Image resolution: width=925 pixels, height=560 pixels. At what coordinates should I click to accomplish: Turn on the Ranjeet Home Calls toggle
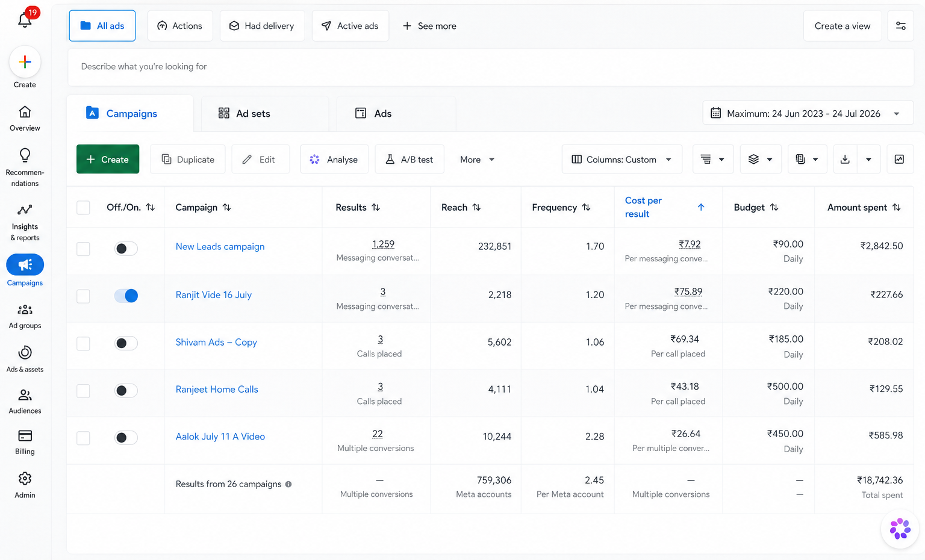126,391
